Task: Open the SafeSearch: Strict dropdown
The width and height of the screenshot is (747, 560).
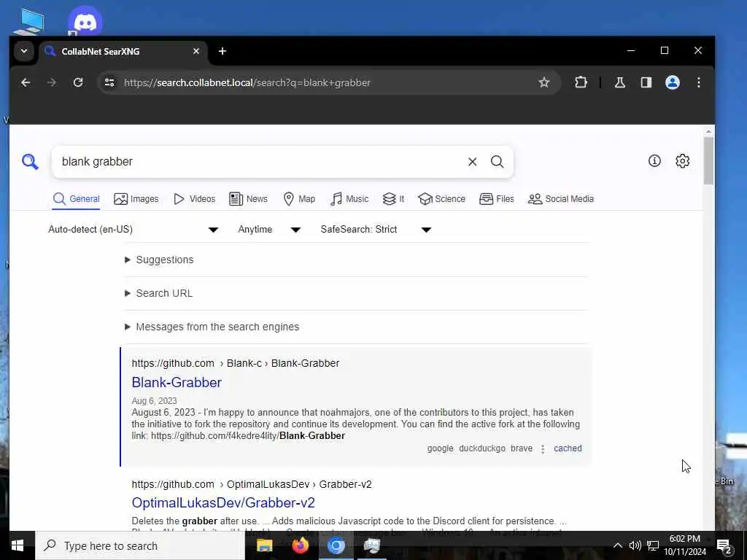Action: click(376, 230)
